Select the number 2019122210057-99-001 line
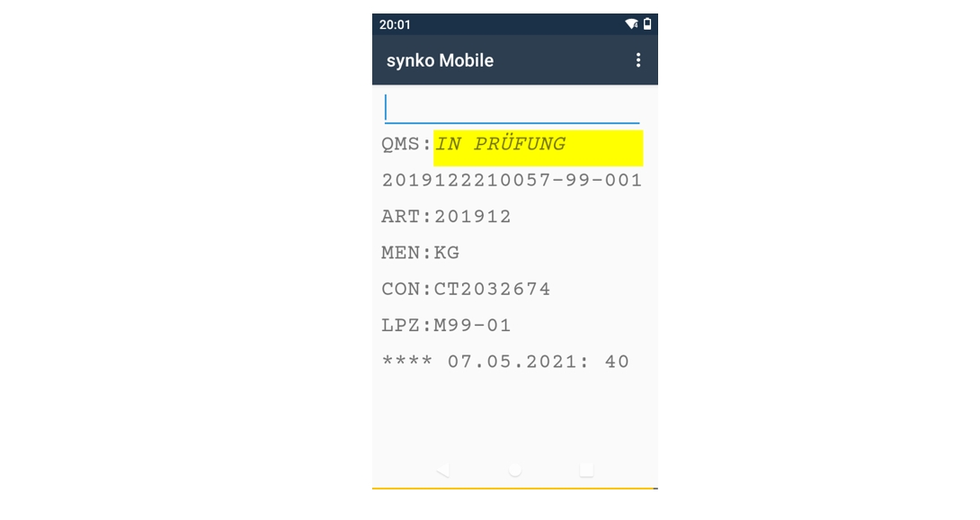This screenshot has height=520, width=980. pos(512,181)
